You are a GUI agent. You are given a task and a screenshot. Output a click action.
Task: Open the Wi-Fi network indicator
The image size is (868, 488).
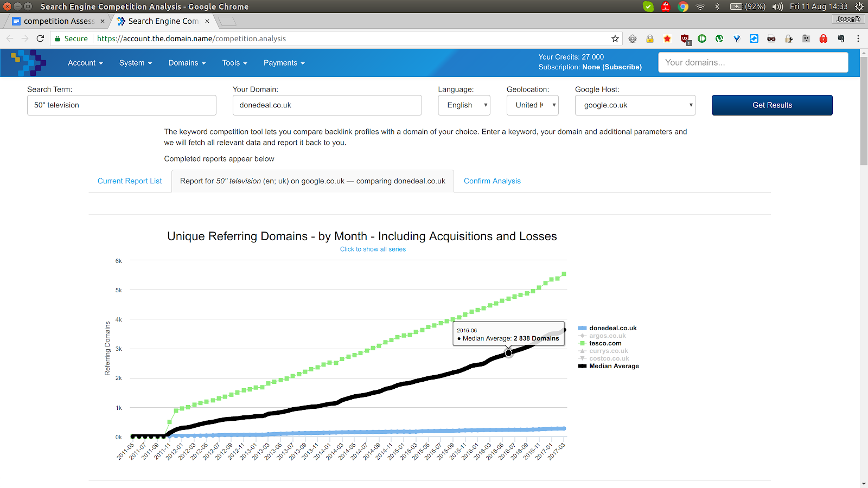[x=700, y=7]
